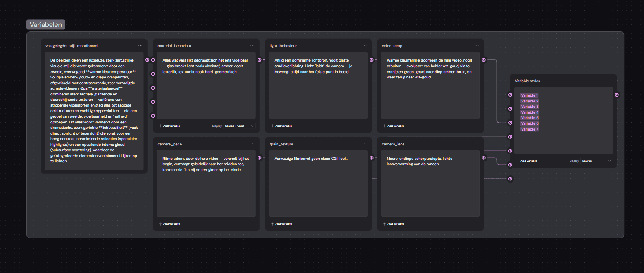Add a variable to grain_texture node
This screenshot has height=273, width=644.
pos(281,224)
